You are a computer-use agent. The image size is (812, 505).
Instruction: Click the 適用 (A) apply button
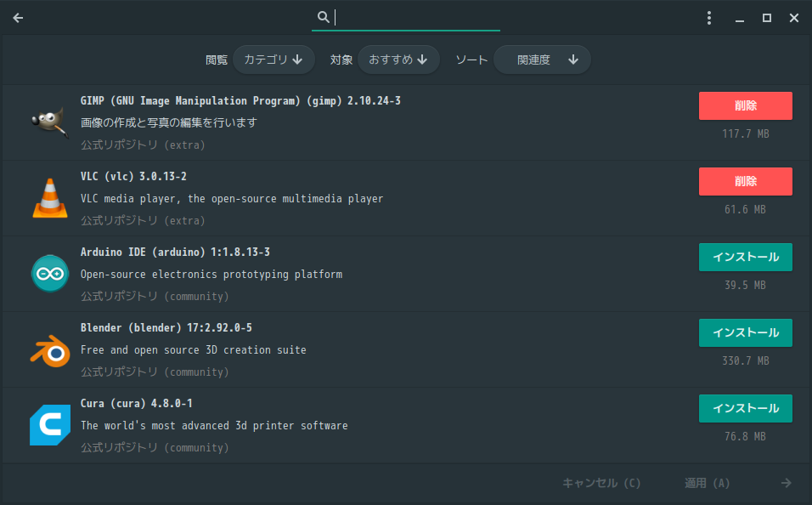click(x=707, y=483)
